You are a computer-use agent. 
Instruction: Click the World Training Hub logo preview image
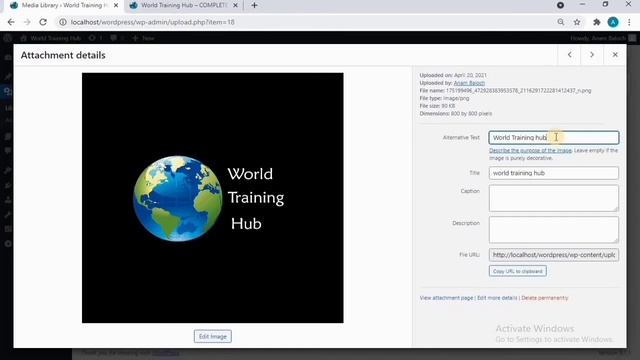[x=213, y=198]
